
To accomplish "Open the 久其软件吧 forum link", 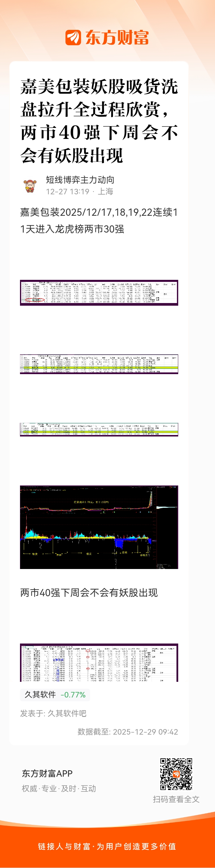I will [67, 713].
